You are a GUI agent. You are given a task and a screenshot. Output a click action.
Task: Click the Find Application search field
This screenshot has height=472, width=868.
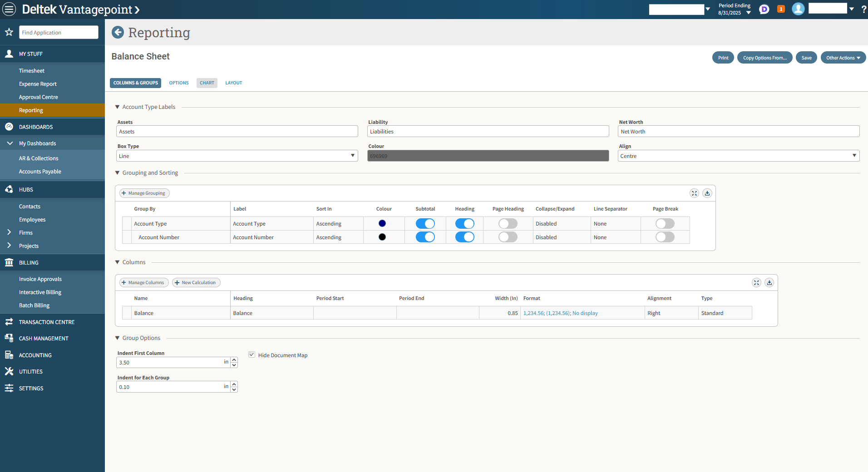click(59, 33)
